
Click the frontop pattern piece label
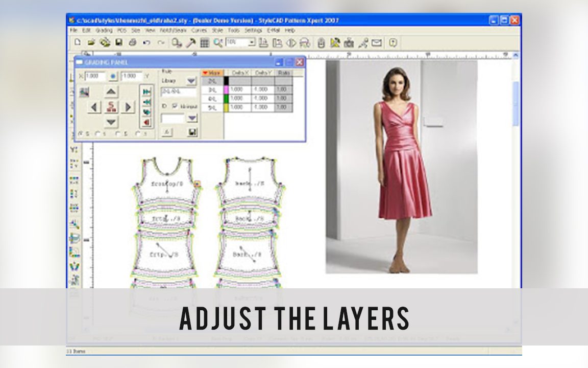point(167,184)
